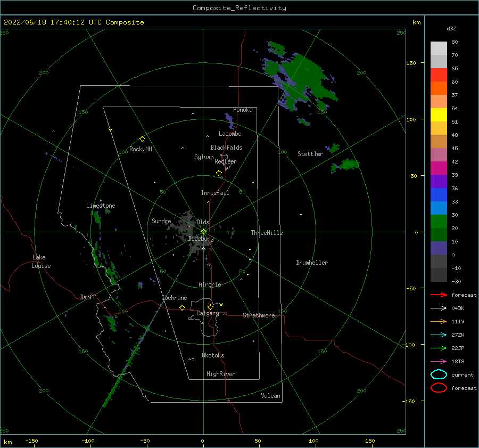Select the slate purple 10 dBZ swatch
Screen dimensions: 479x448
(439, 248)
